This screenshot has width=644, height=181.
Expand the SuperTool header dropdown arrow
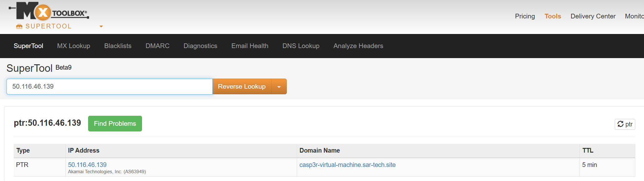coord(101,27)
